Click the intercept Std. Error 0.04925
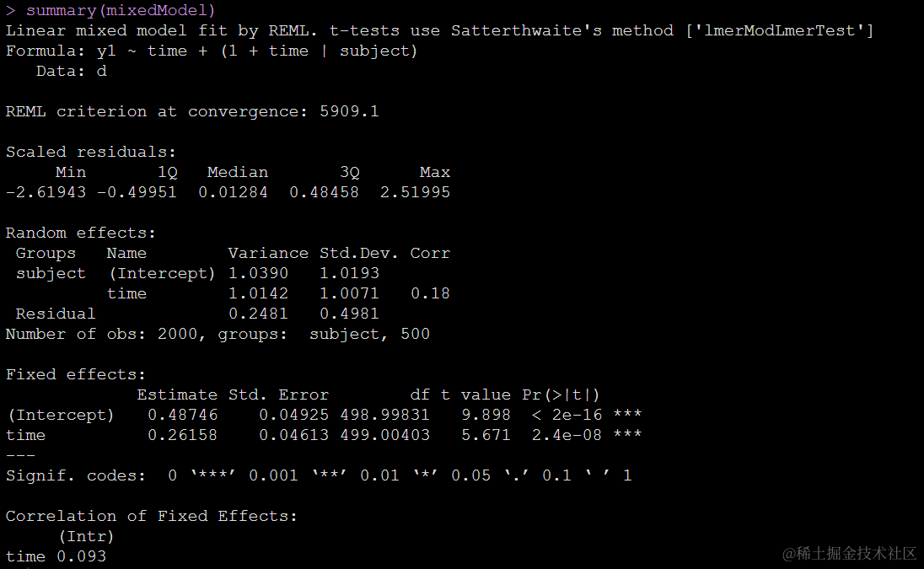Viewport: 924px width, 569px height. 294,416
